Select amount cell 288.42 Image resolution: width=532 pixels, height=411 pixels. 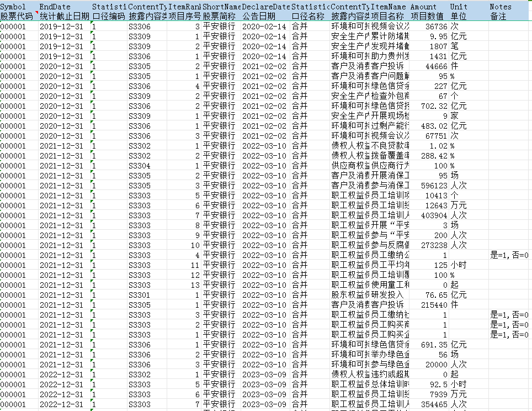429,156
